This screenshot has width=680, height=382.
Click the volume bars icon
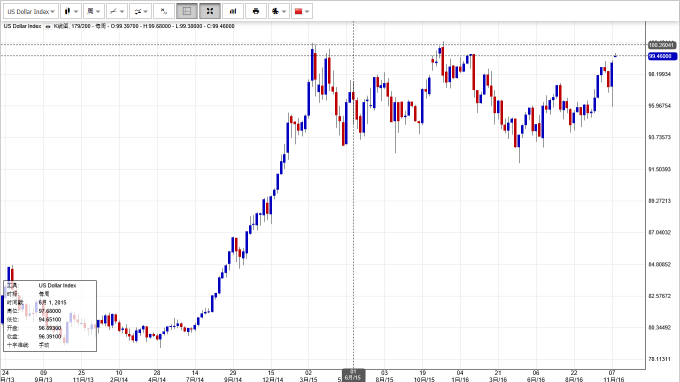(x=233, y=11)
